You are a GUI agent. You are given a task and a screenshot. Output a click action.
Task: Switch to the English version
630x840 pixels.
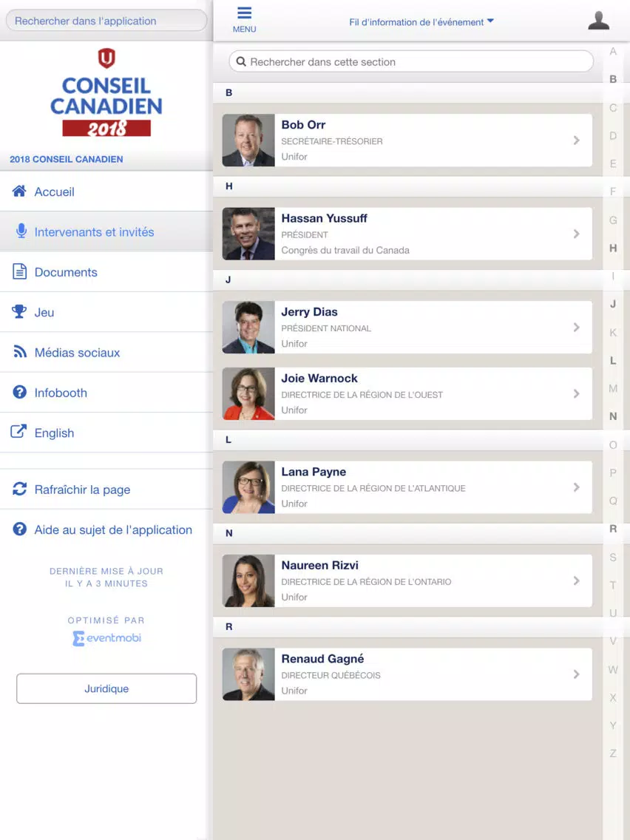pos(106,433)
